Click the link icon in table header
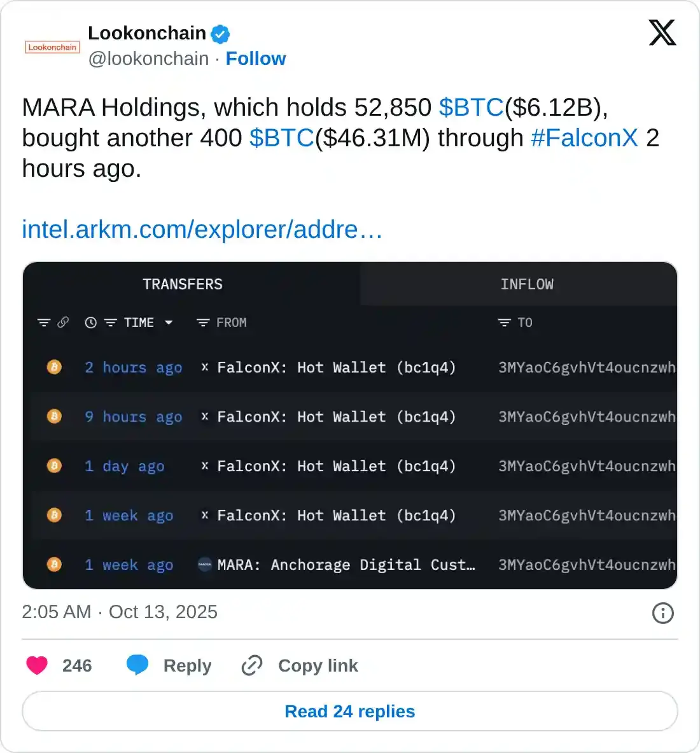 tap(63, 323)
